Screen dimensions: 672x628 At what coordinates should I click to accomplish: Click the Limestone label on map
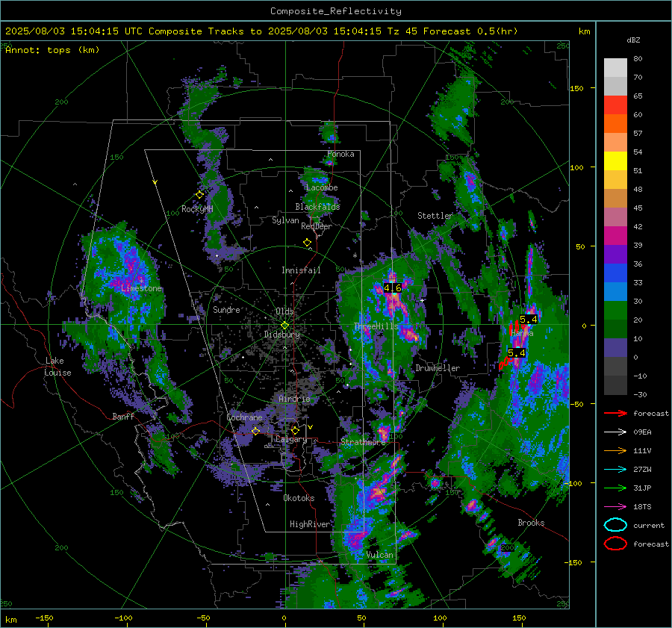tap(141, 288)
